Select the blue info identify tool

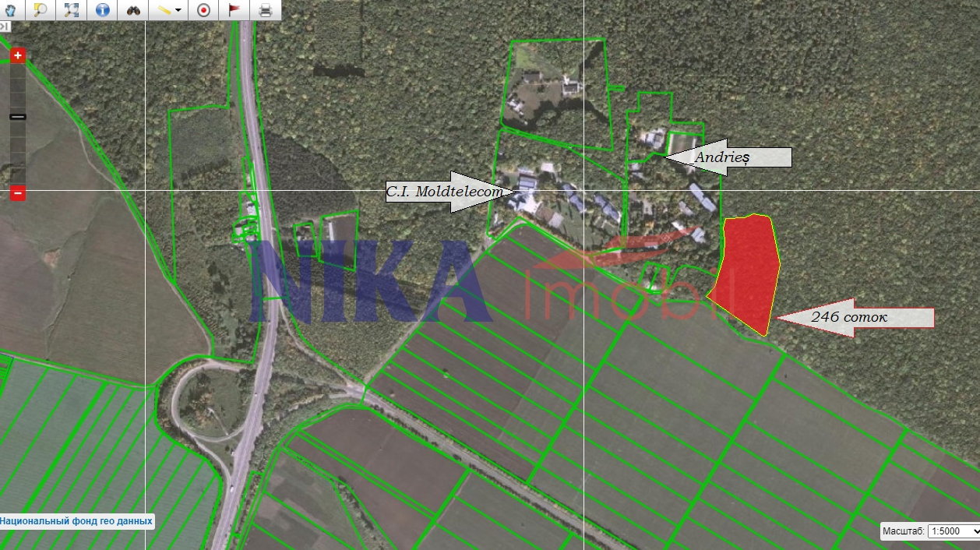[103, 10]
